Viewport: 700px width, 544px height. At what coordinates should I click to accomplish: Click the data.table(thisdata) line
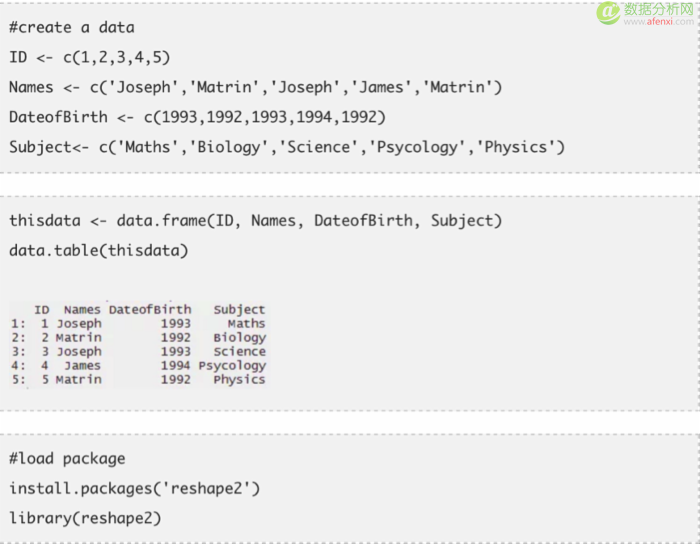click(x=99, y=251)
